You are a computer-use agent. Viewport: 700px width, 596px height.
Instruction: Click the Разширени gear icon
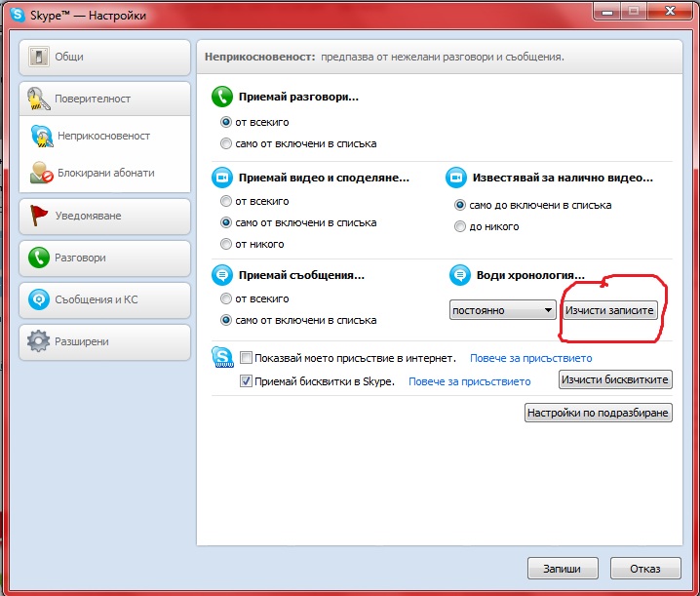(38, 341)
